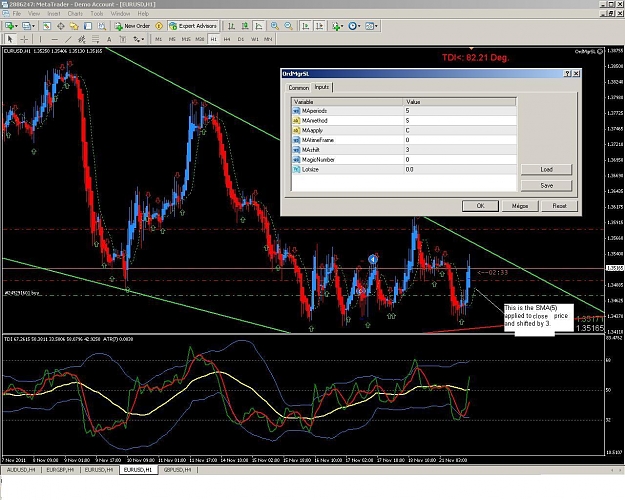Toggle the Data Window crosshair-target icon
The image size is (625, 500).
pos(61,26)
